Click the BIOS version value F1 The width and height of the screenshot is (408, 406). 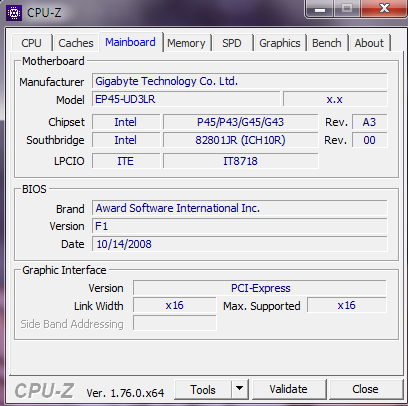[x=240, y=226]
